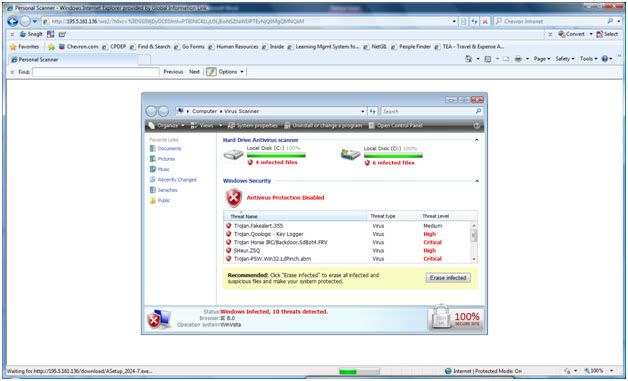Click the fake scanner window Search box
Viewport: 628px width, 381px height.
pos(431,111)
